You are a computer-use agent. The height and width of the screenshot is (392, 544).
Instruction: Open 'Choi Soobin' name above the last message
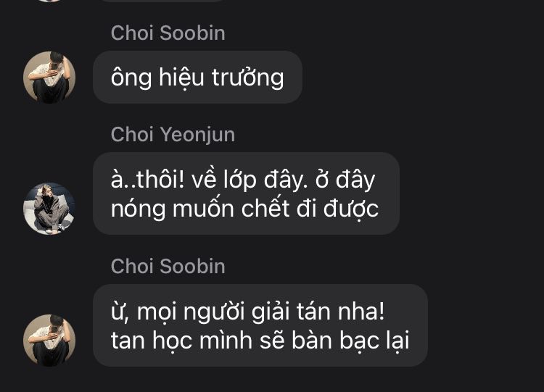click(168, 266)
